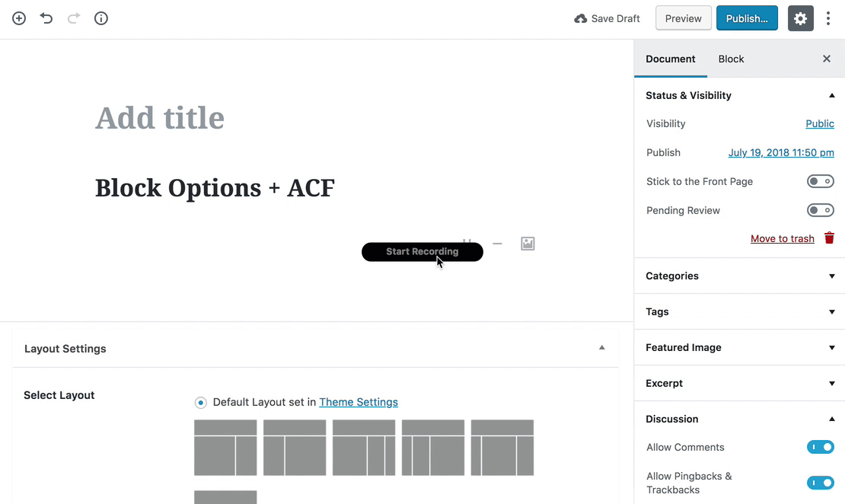The width and height of the screenshot is (845, 504).
Task: Collapse the Layout Settings metabox
Action: [601, 348]
